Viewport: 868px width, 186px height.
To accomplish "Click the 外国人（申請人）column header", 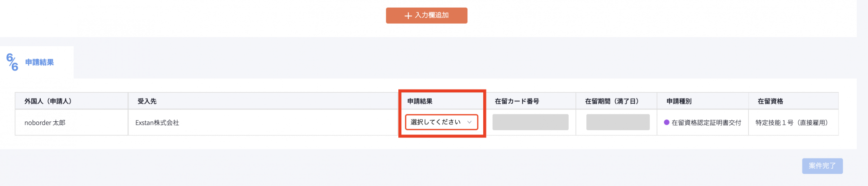I will point(48,101).
